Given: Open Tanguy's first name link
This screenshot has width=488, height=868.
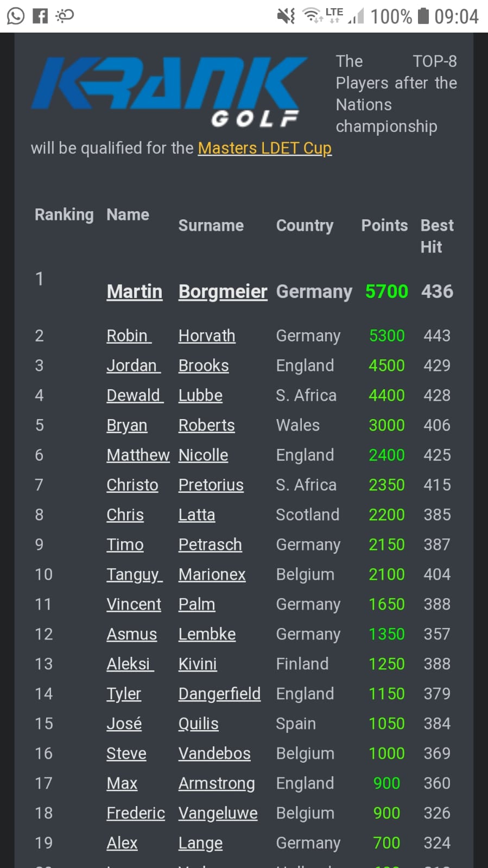Looking at the screenshot, I should pos(134,575).
